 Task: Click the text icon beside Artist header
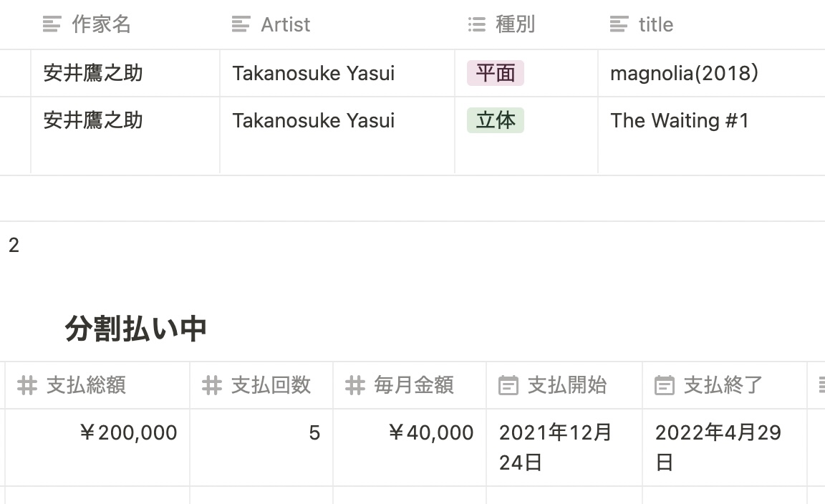(241, 24)
